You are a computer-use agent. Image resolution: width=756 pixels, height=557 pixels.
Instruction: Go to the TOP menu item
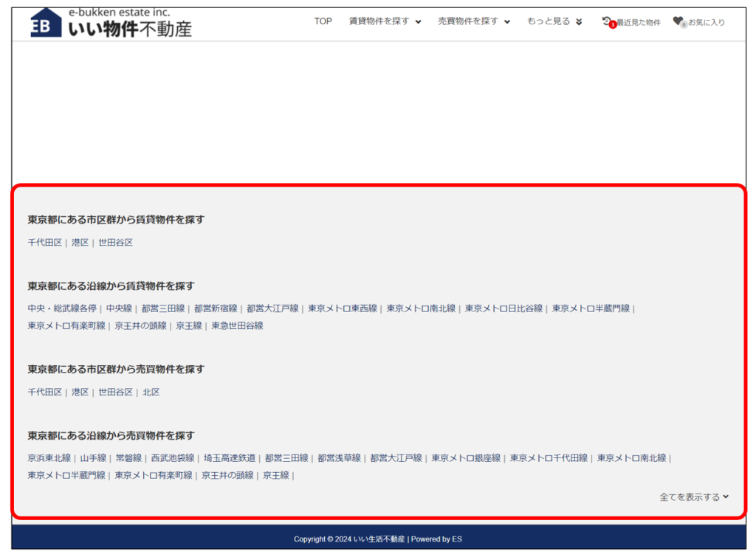coord(323,21)
